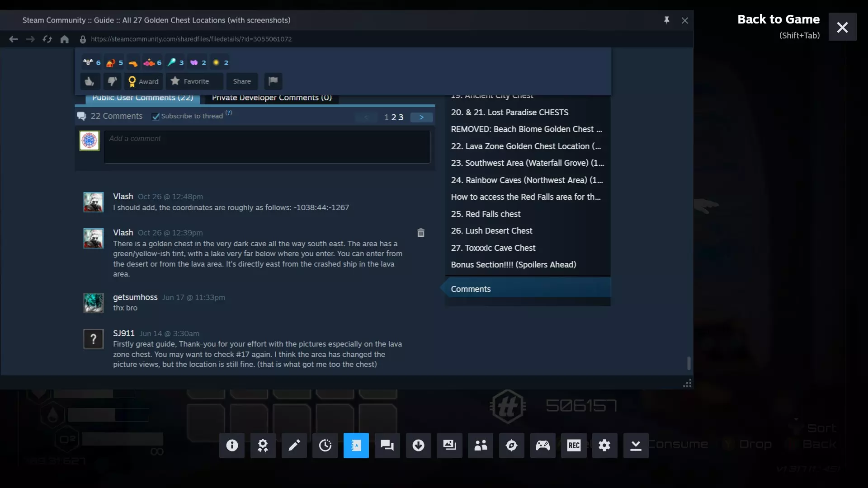Pin the overlay browser window
Image resolution: width=868 pixels, height=488 pixels.
[666, 20]
